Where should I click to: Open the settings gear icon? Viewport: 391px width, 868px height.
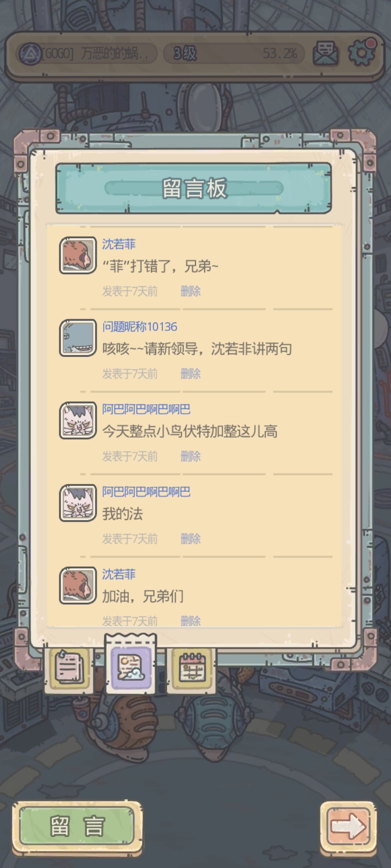(x=362, y=52)
